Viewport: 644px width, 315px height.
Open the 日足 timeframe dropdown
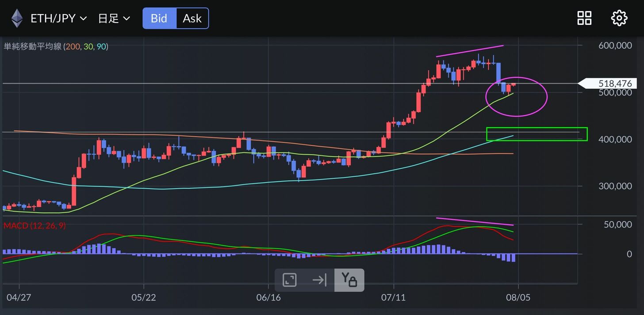point(114,18)
